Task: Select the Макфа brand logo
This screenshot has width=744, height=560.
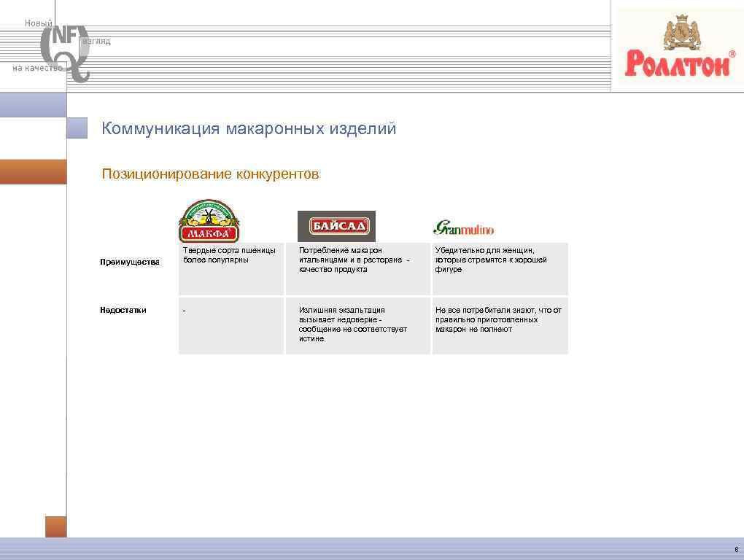Action: click(x=209, y=221)
